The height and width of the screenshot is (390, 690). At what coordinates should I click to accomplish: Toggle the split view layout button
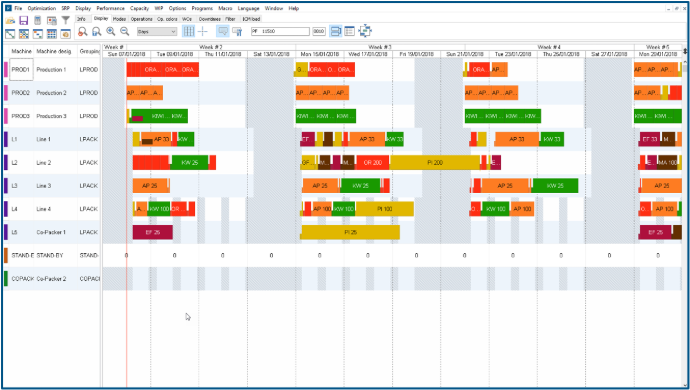(335, 31)
